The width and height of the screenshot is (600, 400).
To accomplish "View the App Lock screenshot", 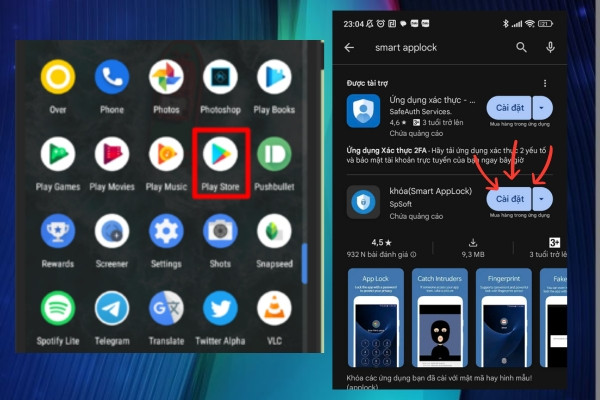I will pyautogui.click(x=375, y=318).
